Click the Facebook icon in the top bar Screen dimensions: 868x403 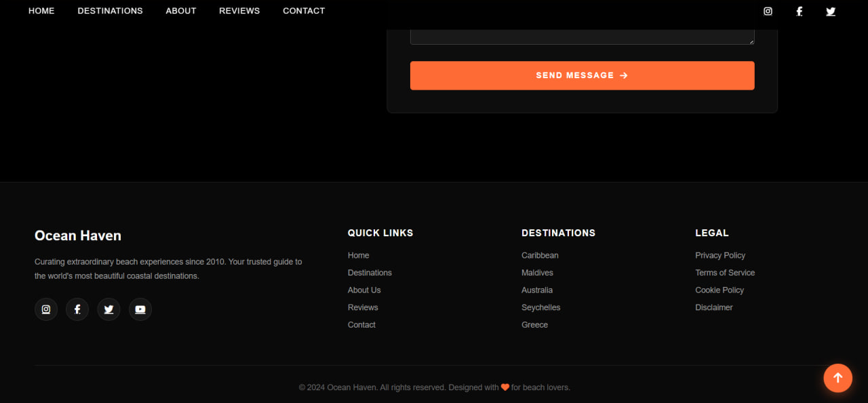799,11
